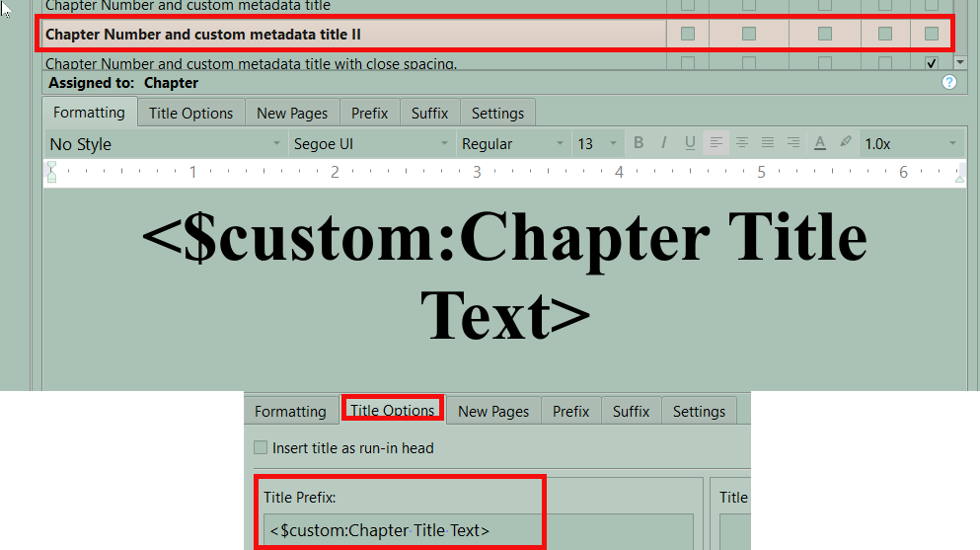Tick the first checkbox in the 'metadata title II' row
Screen dimensions: 980x550
(688, 34)
